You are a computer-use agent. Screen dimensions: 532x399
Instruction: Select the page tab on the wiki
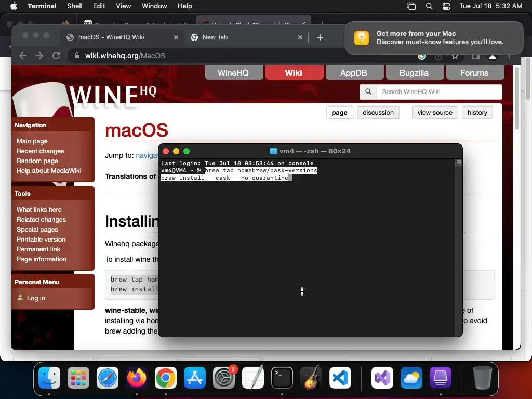point(340,113)
